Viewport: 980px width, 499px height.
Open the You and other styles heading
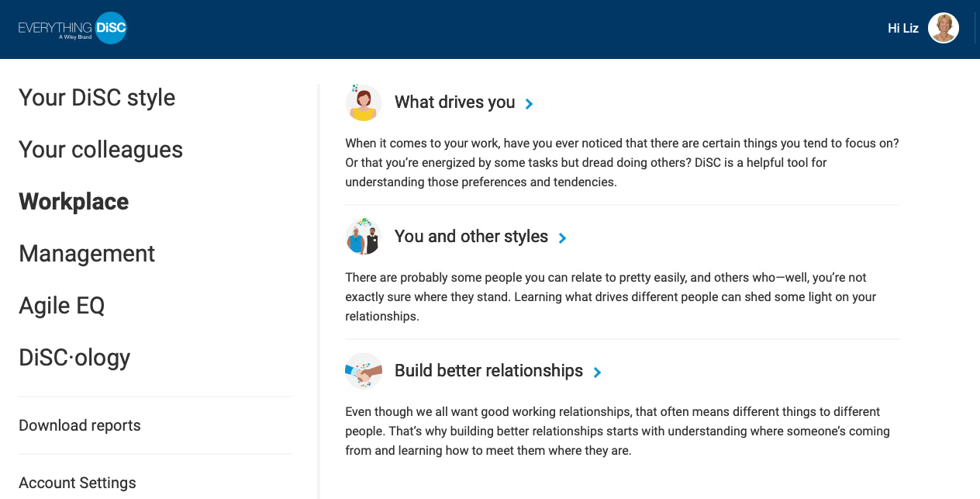tap(471, 237)
